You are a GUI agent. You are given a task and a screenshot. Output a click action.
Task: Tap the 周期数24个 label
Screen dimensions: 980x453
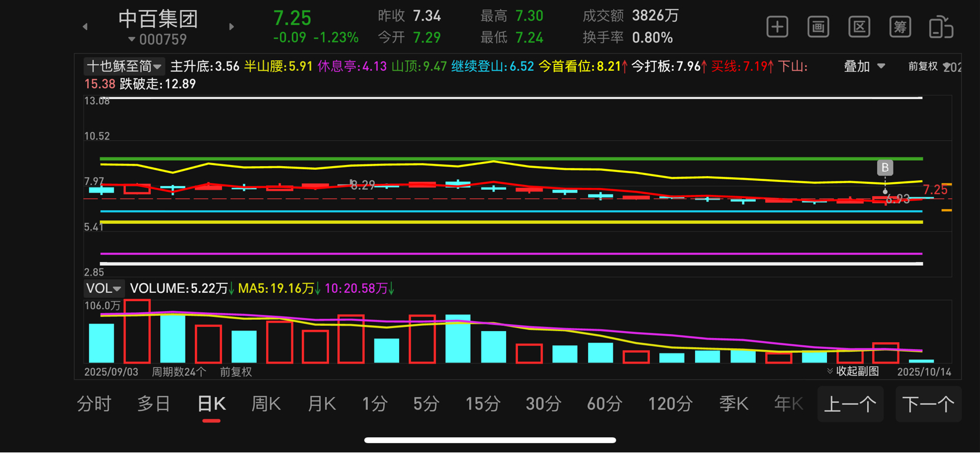click(x=179, y=372)
